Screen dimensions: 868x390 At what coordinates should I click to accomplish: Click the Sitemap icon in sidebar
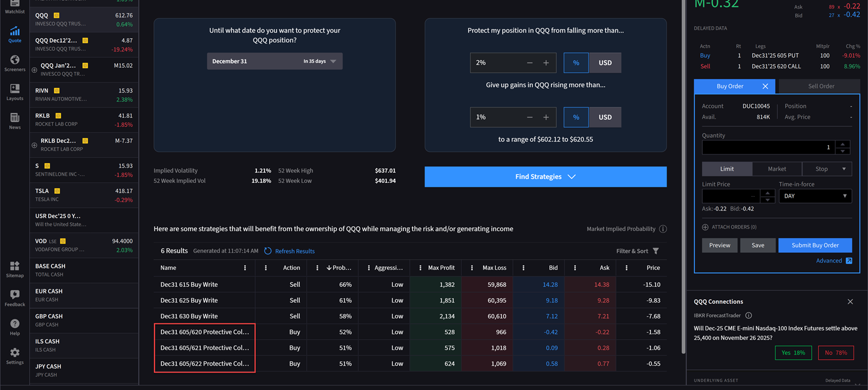(14, 269)
